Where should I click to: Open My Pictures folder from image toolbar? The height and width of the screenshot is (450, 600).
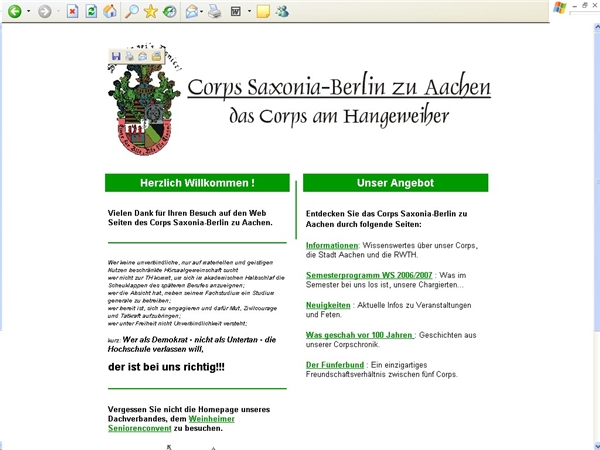(156, 56)
